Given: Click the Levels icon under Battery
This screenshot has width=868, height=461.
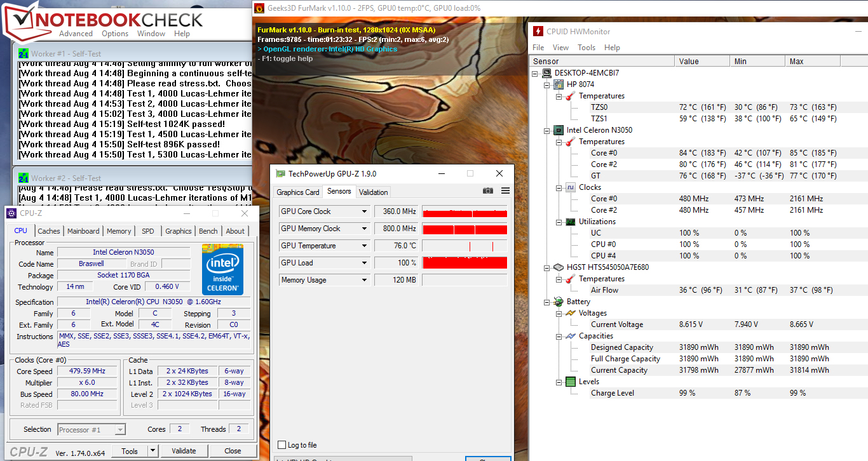Looking at the screenshot, I should pos(571,382).
